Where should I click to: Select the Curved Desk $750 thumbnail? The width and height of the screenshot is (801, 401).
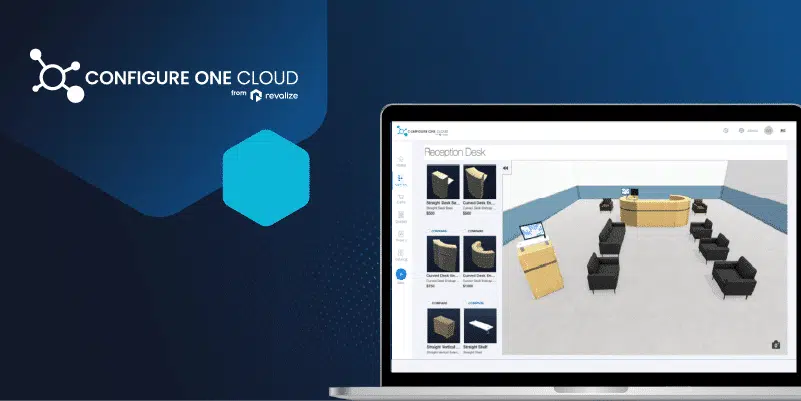coord(443,254)
